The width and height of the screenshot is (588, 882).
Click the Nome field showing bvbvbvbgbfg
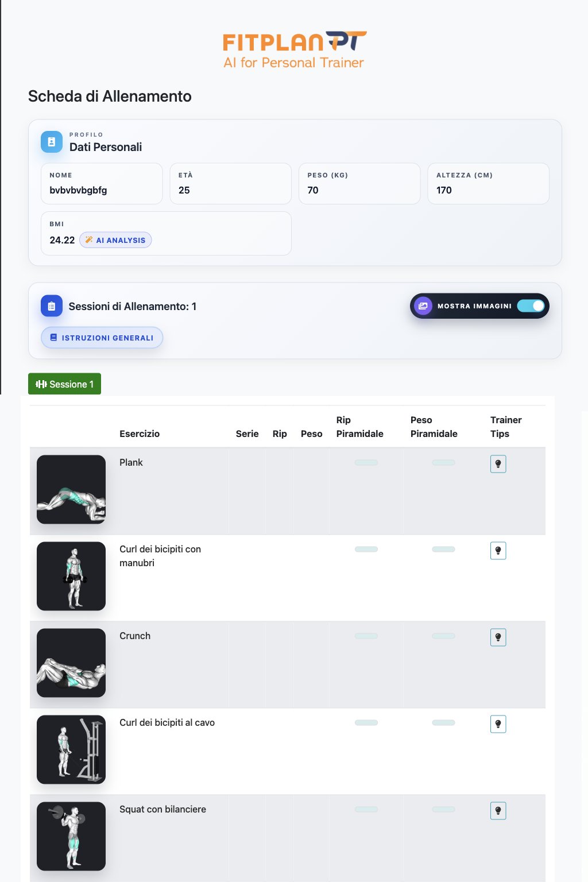[102, 184]
